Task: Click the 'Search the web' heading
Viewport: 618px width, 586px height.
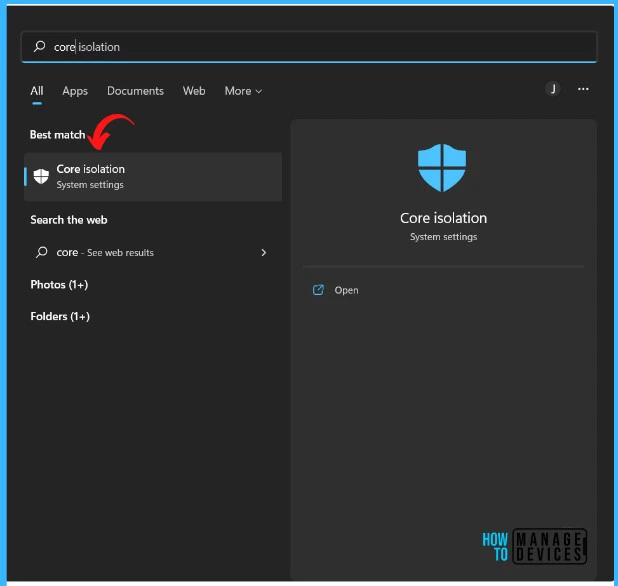Action: tap(69, 220)
